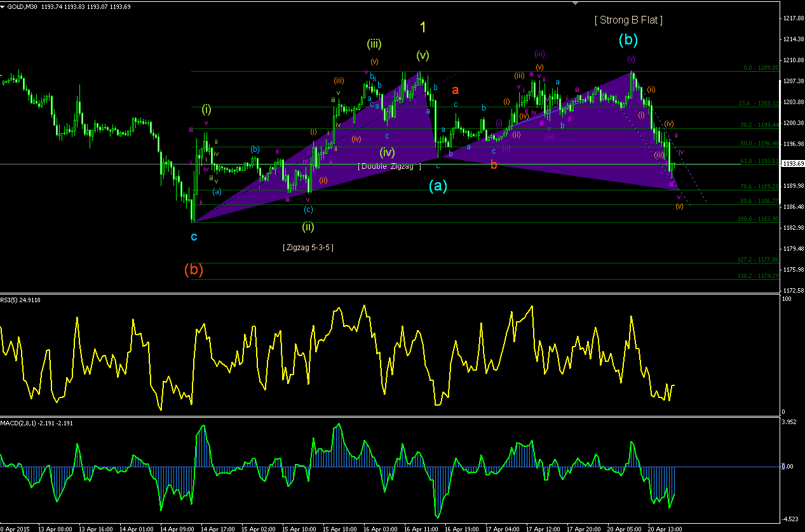Click the purple (v) label under (b)
The image size is (805, 532).
coord(631,58)
